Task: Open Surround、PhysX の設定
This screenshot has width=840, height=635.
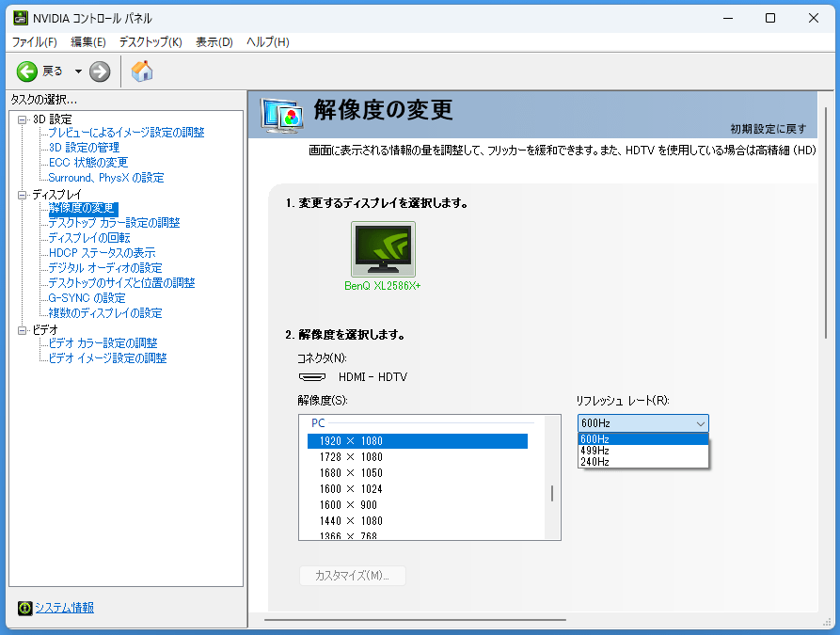Action: tap(106, 178)
